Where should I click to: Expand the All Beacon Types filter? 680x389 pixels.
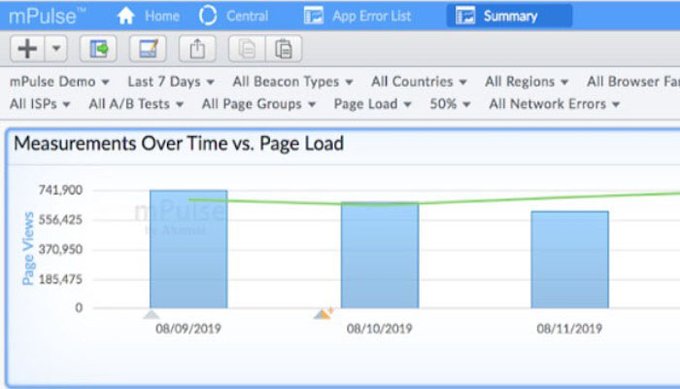point(293,82)
